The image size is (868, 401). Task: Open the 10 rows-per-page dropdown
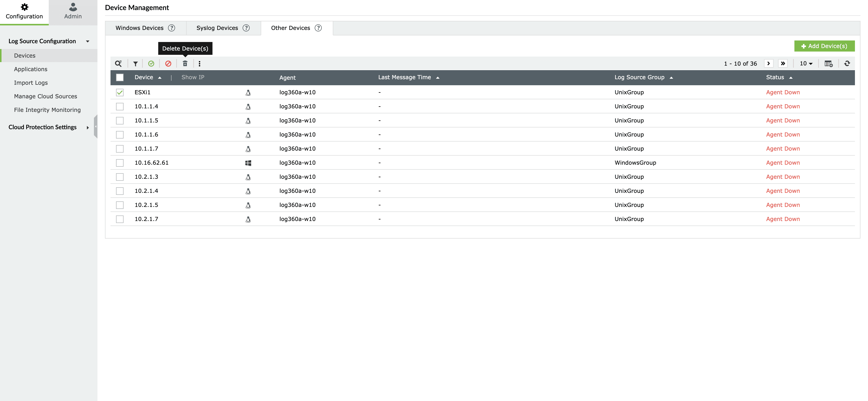pyautogui.click(x=806, y=63)
